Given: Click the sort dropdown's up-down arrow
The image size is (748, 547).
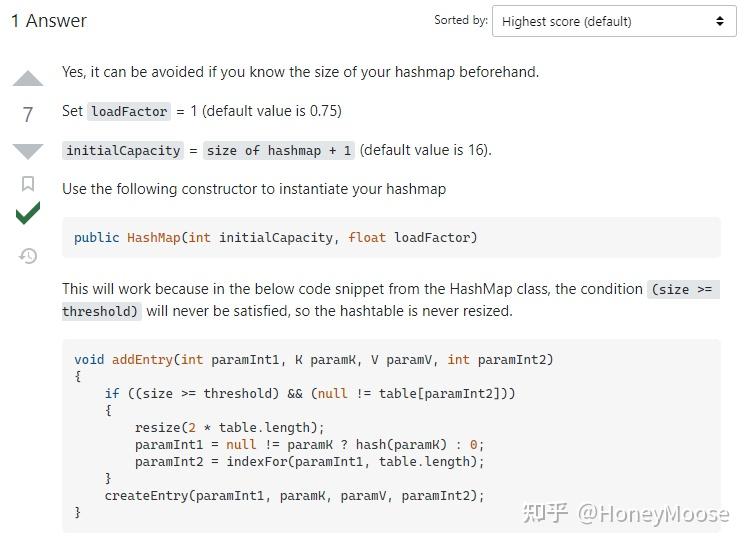Looking at the screenshot, I should [719, 21].
